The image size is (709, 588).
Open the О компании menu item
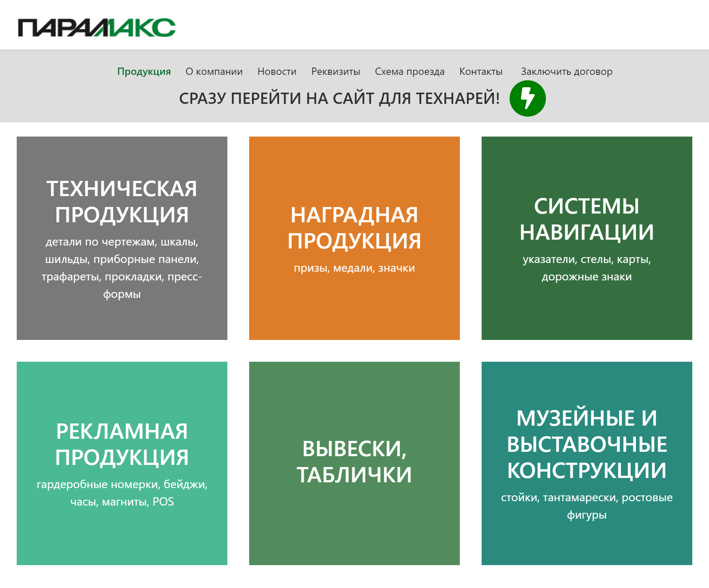(214, 72)
